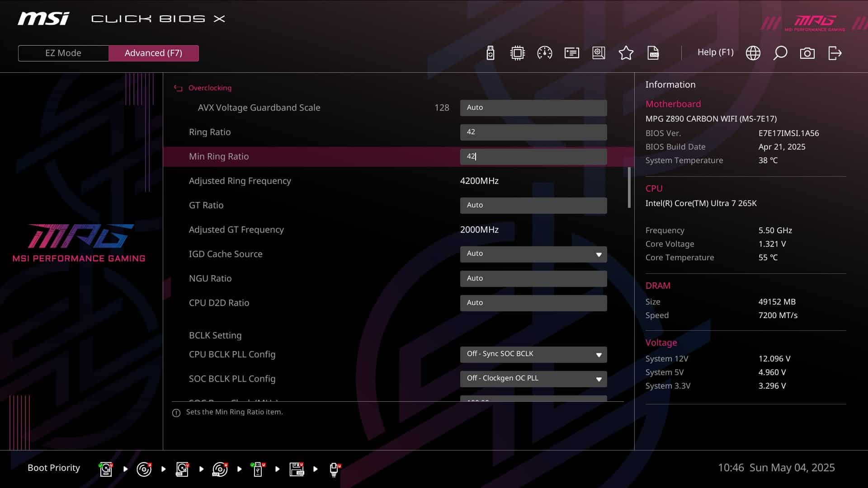Open the IGD Cache Source dropdown
Screen dimensions: 868x488
coord(533,254)
